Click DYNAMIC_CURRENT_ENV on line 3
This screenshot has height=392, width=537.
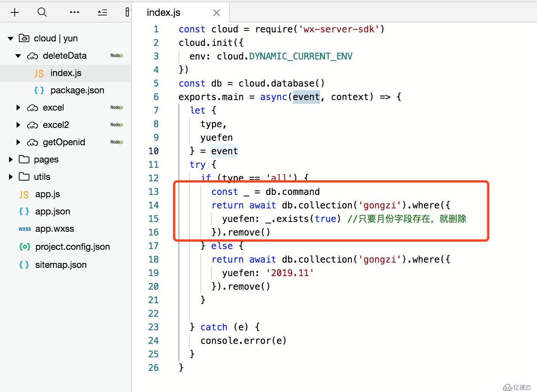tap(301, 56)
